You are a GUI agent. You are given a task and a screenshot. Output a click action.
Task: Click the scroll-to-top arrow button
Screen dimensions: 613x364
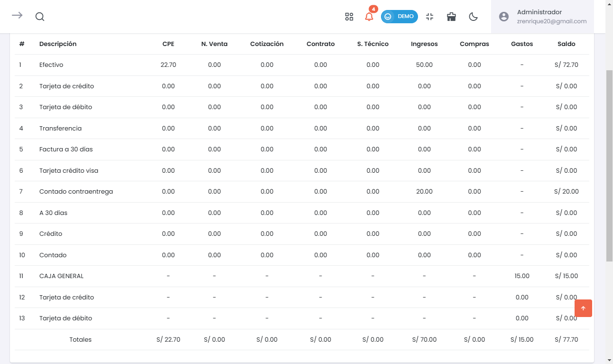tap(583, 308)
